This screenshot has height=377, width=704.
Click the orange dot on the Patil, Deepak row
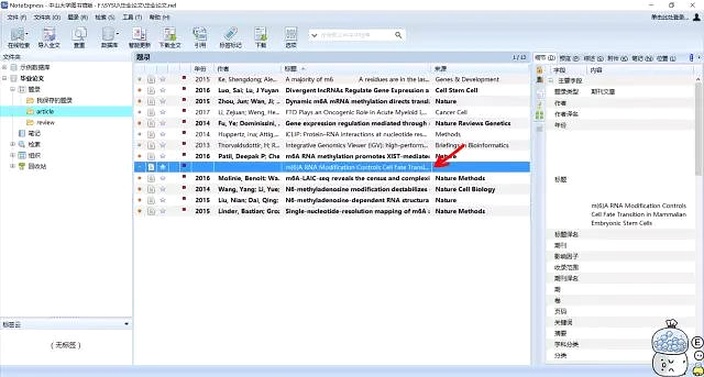pyautogui.click(x=139, y=156)
